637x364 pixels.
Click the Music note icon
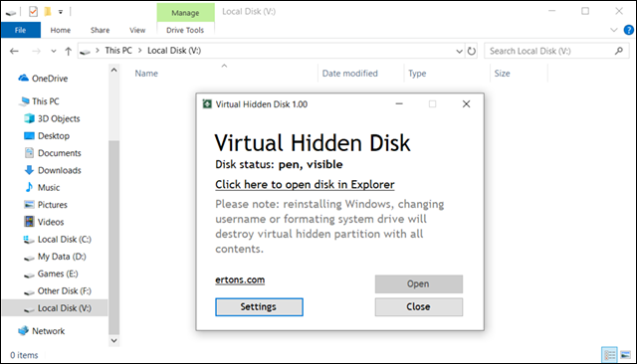click(x=29, y=187)
